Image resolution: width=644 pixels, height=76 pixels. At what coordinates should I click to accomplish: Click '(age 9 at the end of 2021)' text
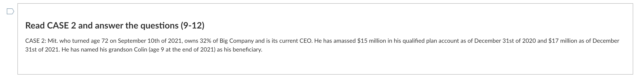(x=182, y=50)
